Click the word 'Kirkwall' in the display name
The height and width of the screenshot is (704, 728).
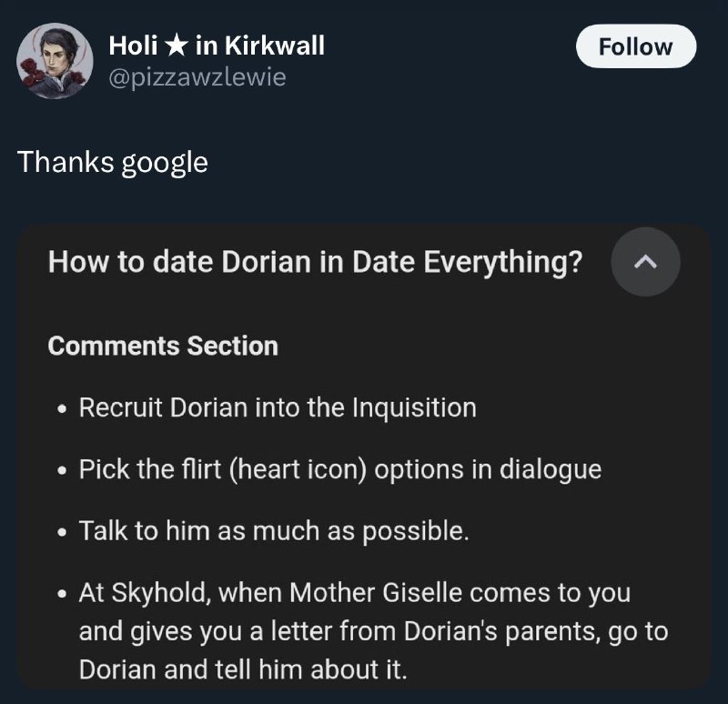click(275, 46)
